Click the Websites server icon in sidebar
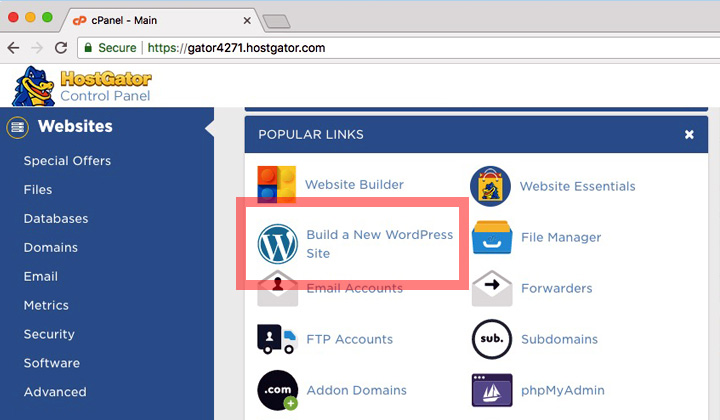 [17, 127]
